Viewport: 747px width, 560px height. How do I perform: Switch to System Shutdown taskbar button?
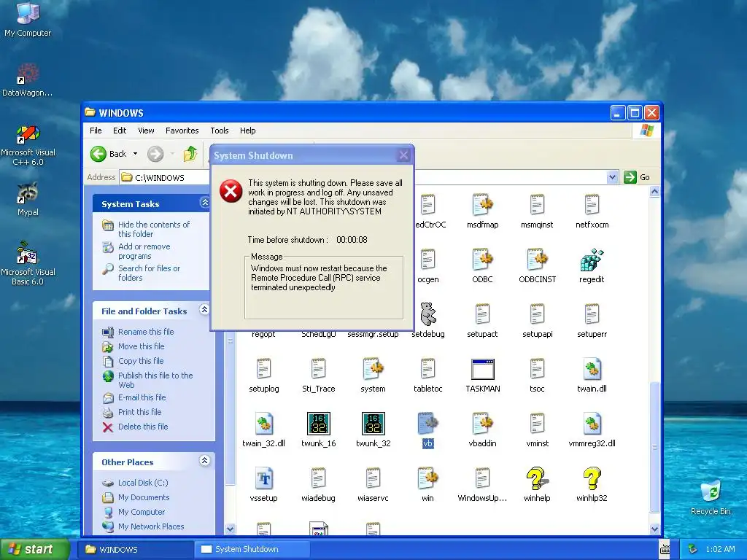tap(252, 549)
